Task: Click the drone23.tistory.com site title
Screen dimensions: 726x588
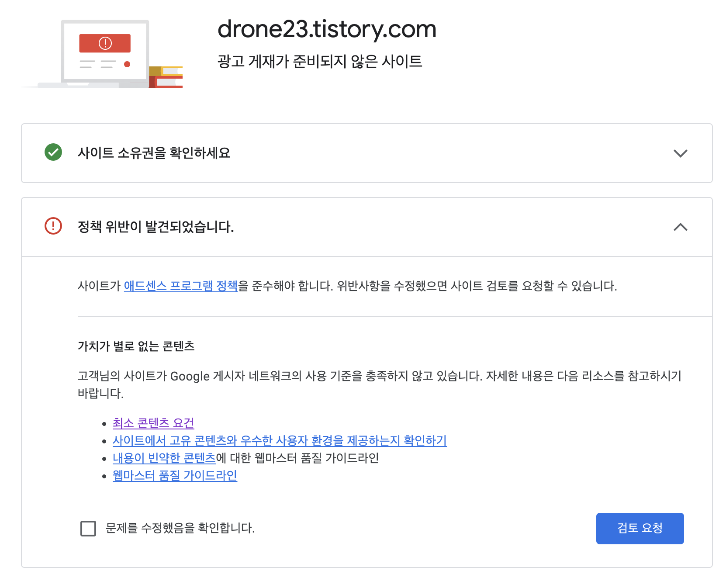Action: pyautogui.click(x=327, y=29)
